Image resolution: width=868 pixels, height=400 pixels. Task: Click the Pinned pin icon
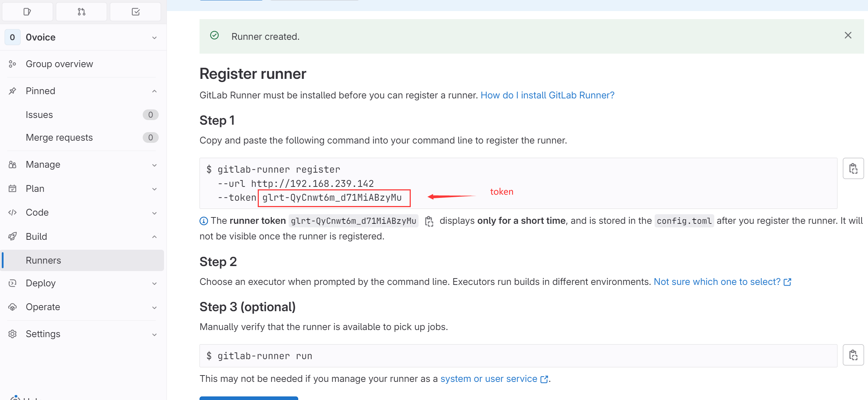pyautogui.click(x=12, y=91)
